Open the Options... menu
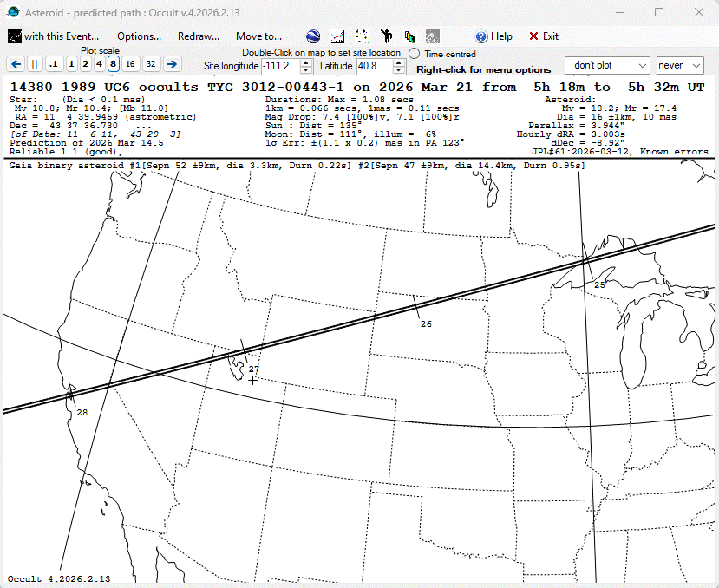719x588 pixels. tap(139, 36)
